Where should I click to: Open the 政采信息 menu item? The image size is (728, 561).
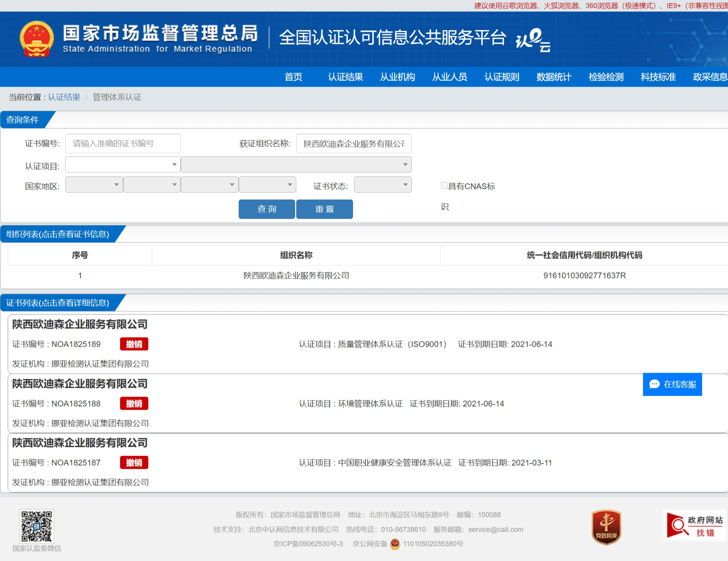coord(710,77)
